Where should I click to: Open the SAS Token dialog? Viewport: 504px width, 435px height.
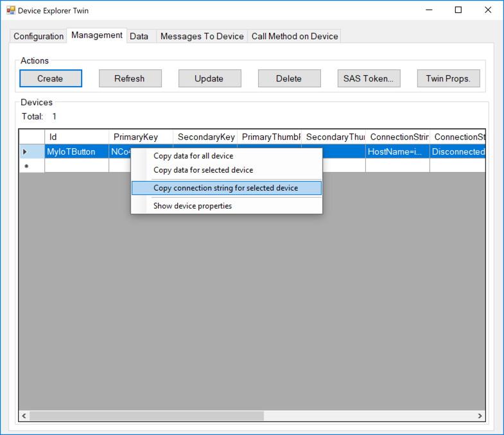click(369, 78)
